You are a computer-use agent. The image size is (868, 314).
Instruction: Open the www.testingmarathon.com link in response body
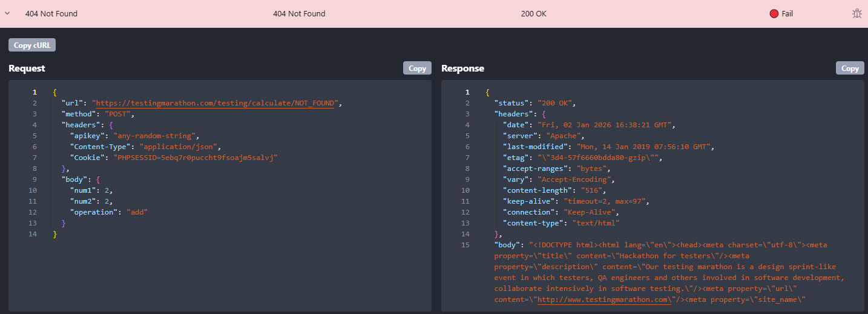click(605, 299)
